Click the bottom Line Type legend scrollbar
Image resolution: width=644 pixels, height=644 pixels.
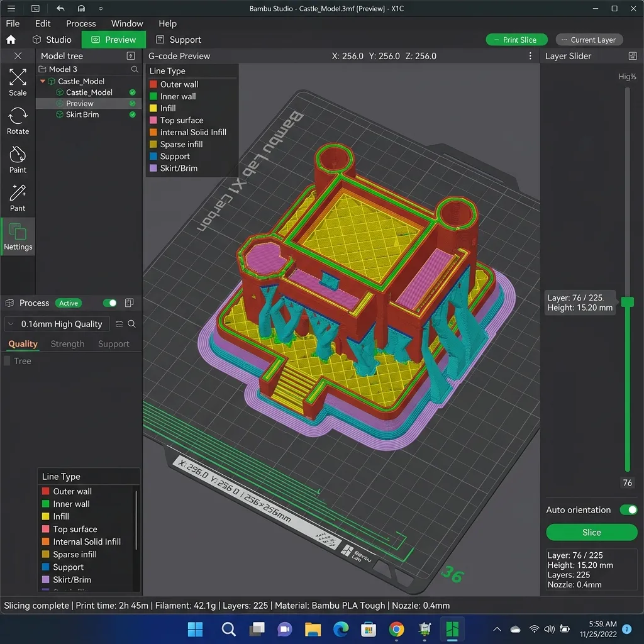[136, 519]
